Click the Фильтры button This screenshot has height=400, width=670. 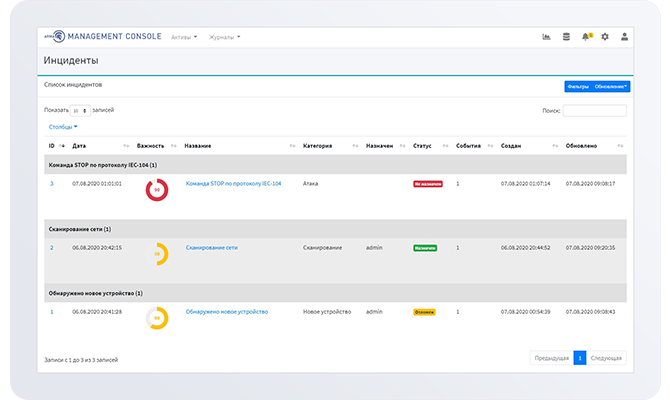pyautogui.click(x=577, y=86)
